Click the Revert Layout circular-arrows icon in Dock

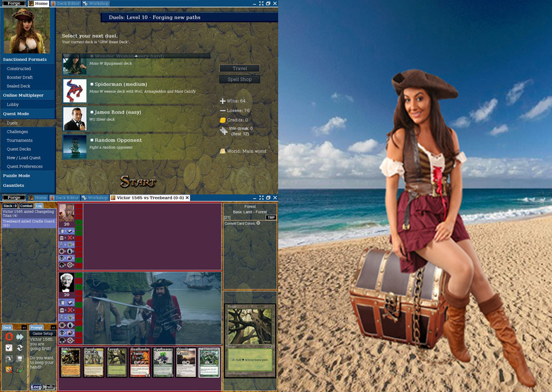pos(20,348)
